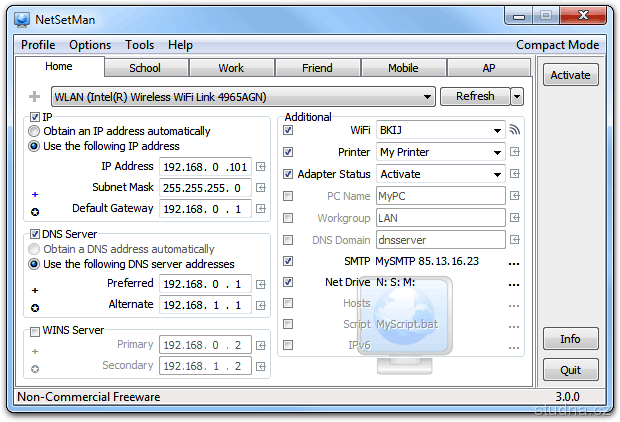Click the blue plus icon in IP section
The width and height of the screenshot is (620, 422).
point(35,194)
